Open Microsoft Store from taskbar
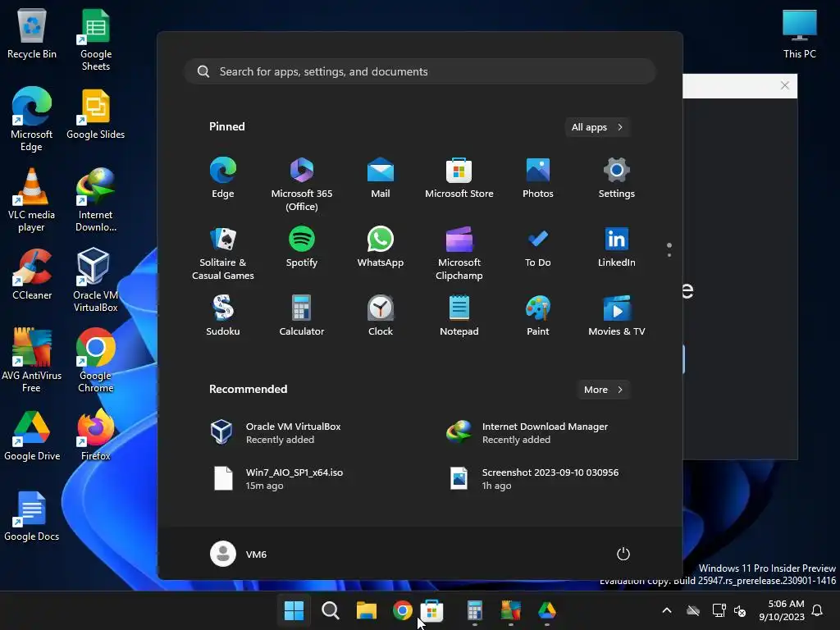The image size is (840, 630). (x=431, y=610)
